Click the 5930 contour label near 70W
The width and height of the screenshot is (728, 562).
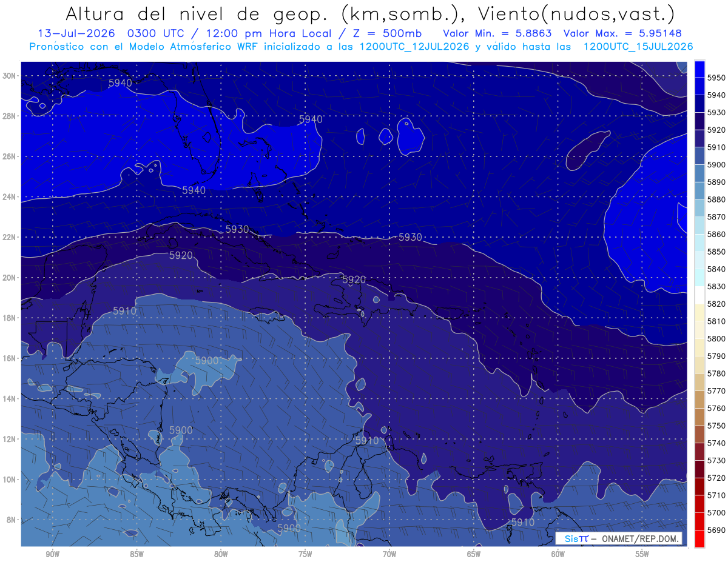tap(410, 237)
